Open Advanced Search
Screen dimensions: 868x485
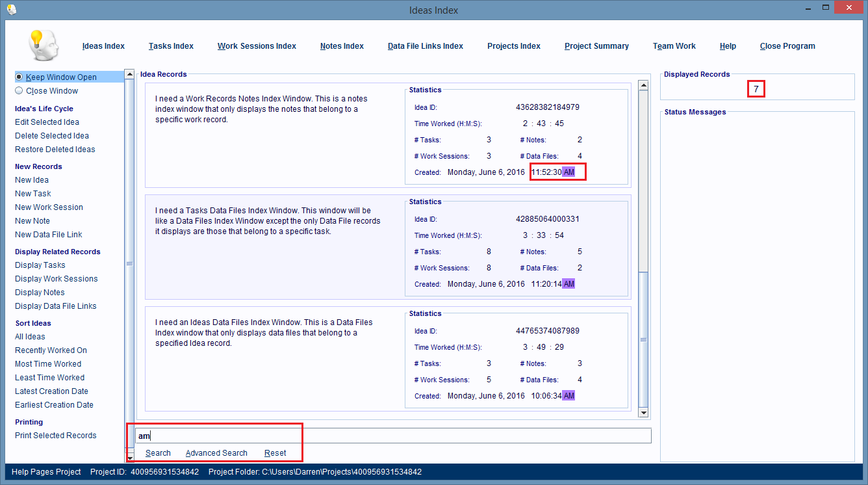216,453
